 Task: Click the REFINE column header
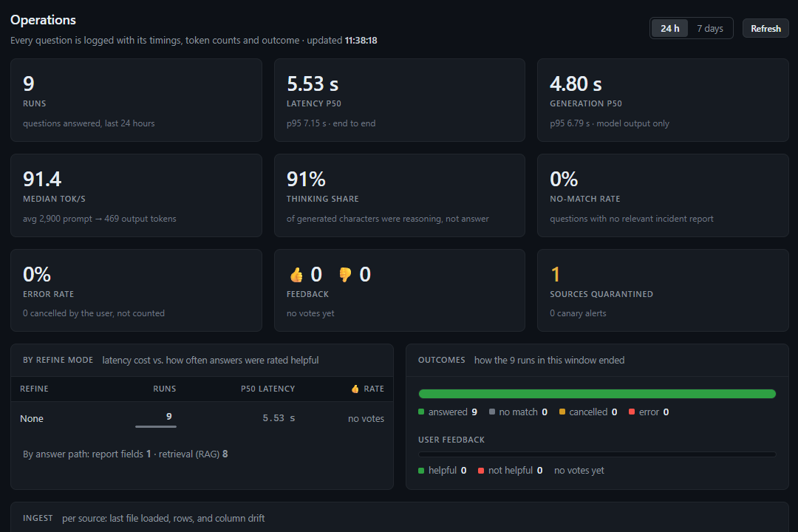tap(34, 389)
